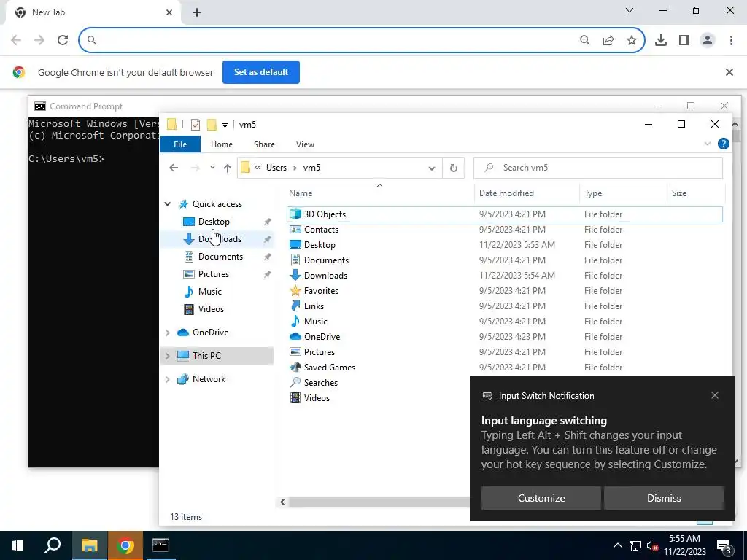Open address bar history dropdown

pos(432,168)
